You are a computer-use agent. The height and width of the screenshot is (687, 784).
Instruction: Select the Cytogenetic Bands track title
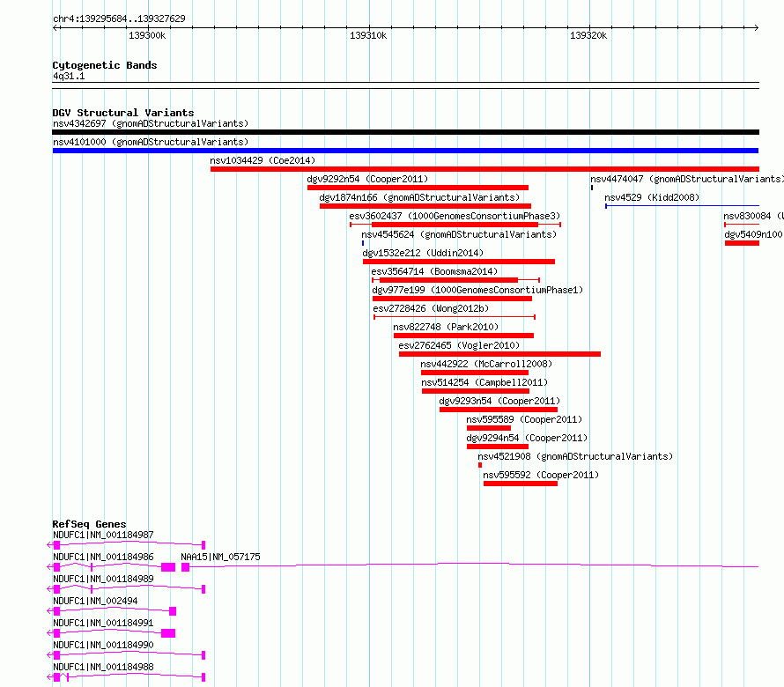105,65
